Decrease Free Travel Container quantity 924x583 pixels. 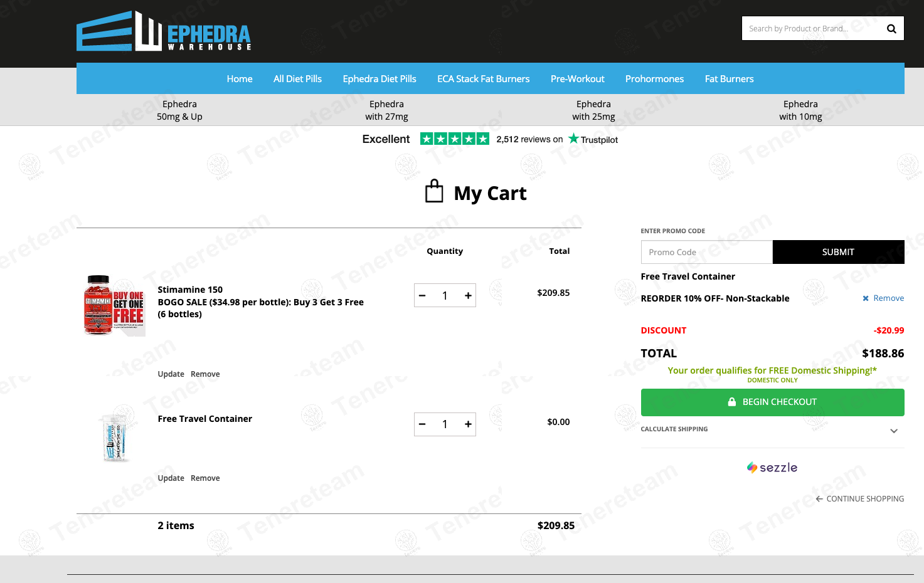422,424
